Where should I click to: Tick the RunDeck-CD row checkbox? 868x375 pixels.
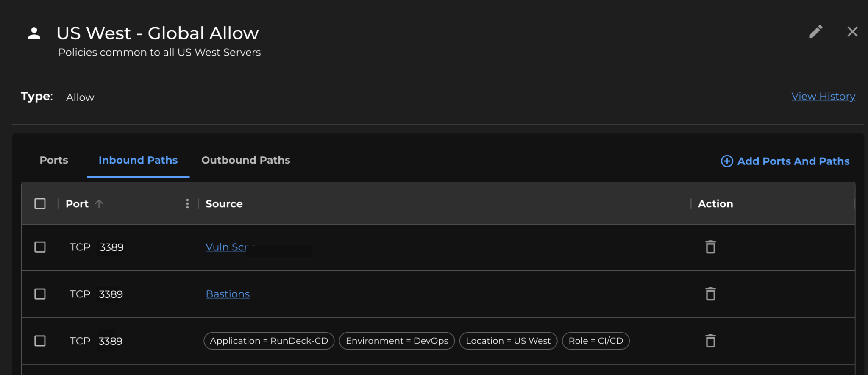[x=40, y=341]
